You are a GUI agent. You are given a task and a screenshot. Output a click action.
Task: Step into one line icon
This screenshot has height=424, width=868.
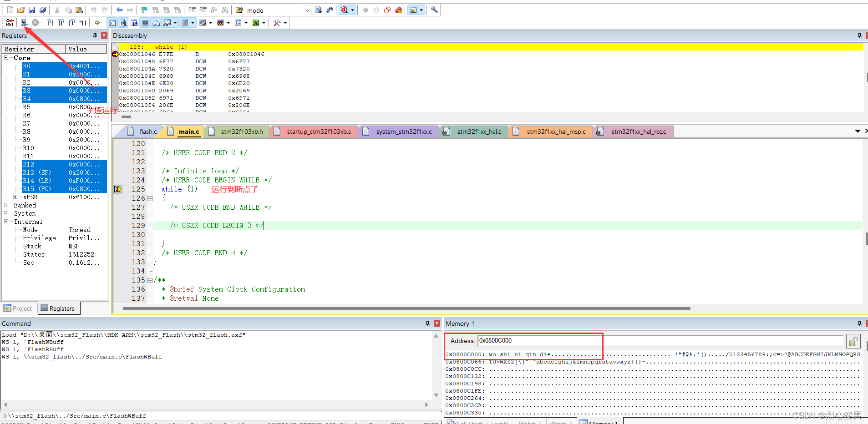(x=51, y=23)
